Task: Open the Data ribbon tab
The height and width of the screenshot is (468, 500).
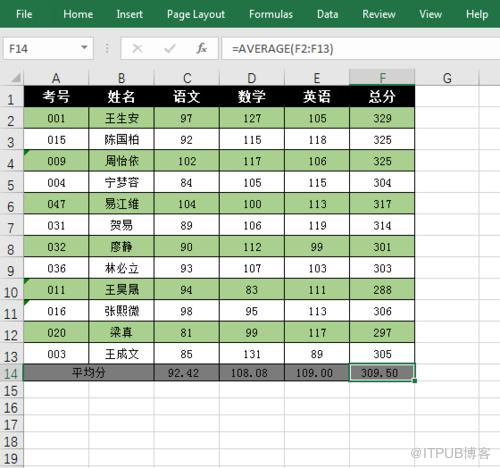Action: (327, 14)
